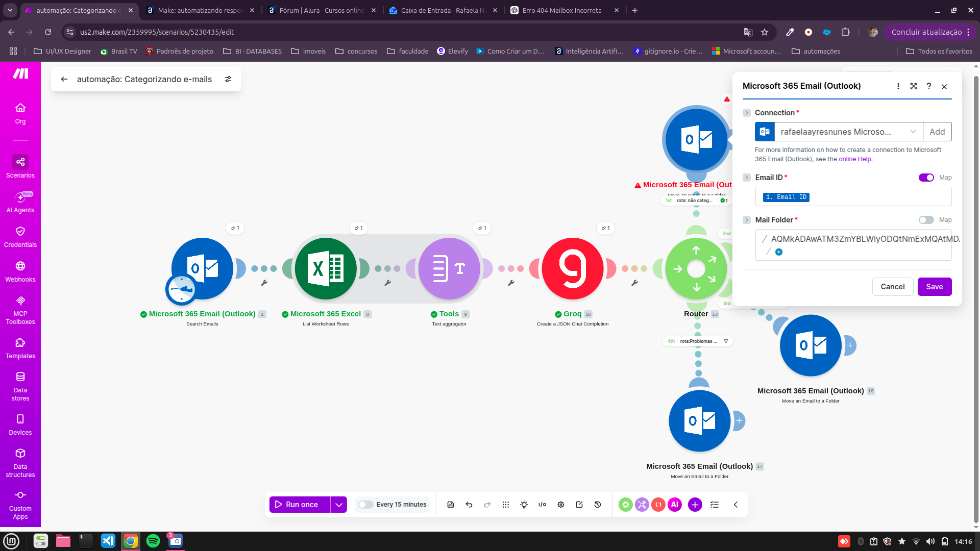980x551 pixels.
Task: Open Chrome tab search dropdown
Action: click(x=10, y=10)
